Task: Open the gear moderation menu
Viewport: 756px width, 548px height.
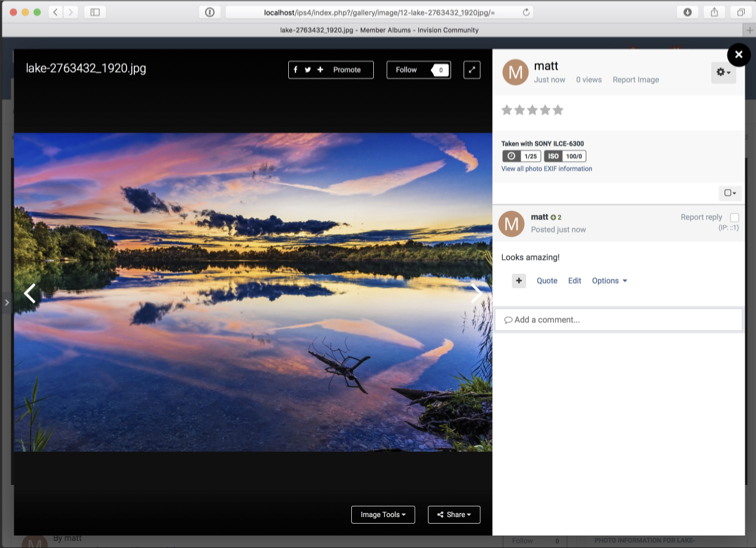Action: tap(723, 73)
